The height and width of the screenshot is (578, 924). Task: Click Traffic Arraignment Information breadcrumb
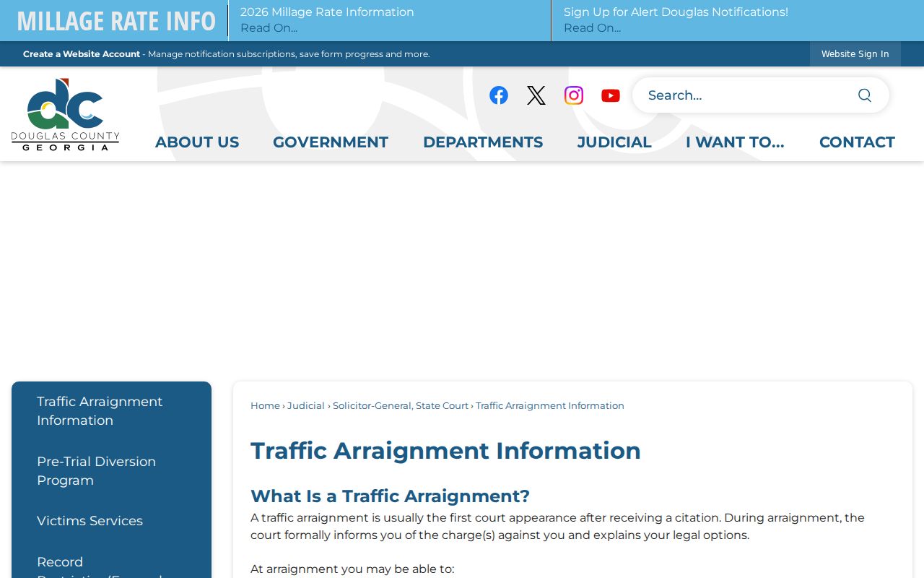click(x=550, y=406)
